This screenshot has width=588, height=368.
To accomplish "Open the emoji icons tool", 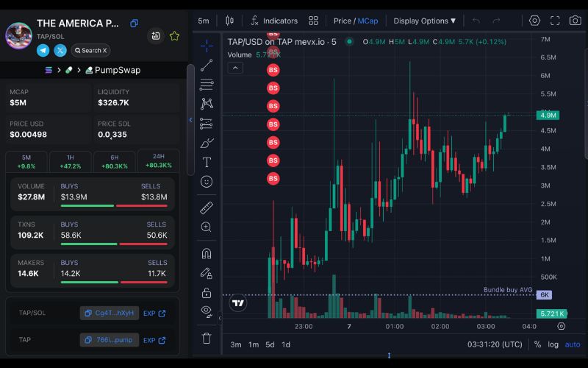I will pyautogui.click(x=207, y=182).
